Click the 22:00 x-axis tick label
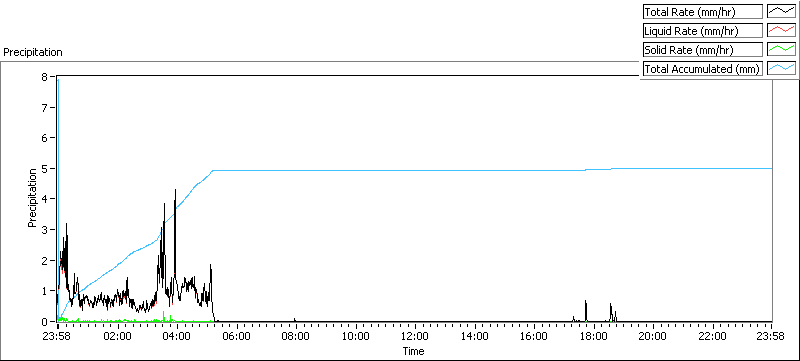Viewport: 800px width, 361px height. (712, 337)
